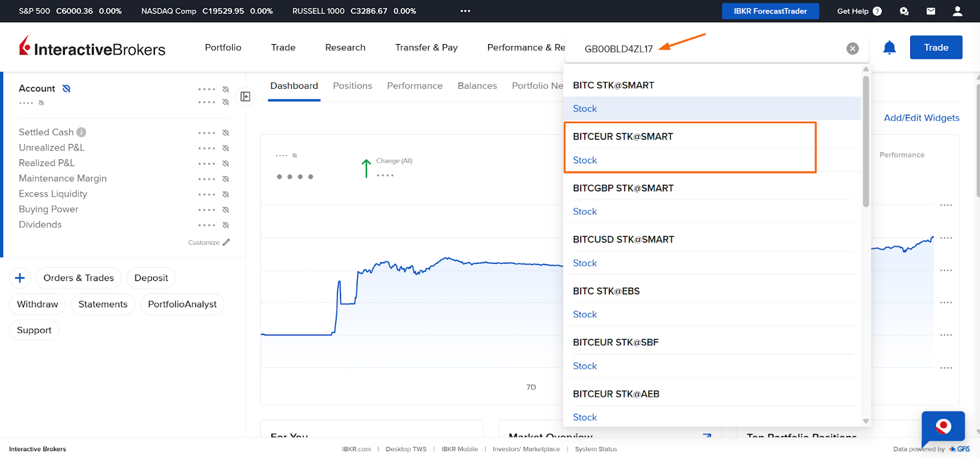
Task: Open the notifications bell icon
Action: pos(889,48)
